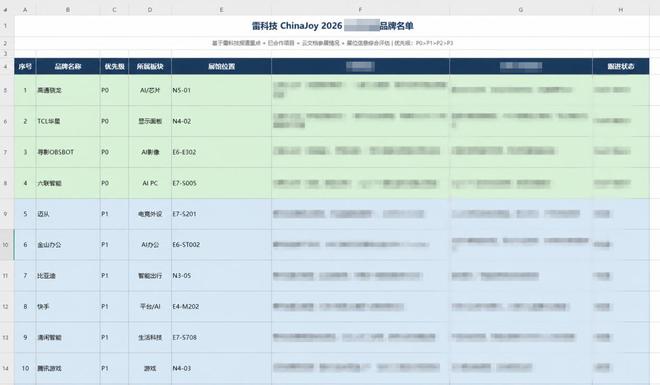Screen dimensions: 660x385
Task: Select booth cell N5-01
Action: [221, 90]
